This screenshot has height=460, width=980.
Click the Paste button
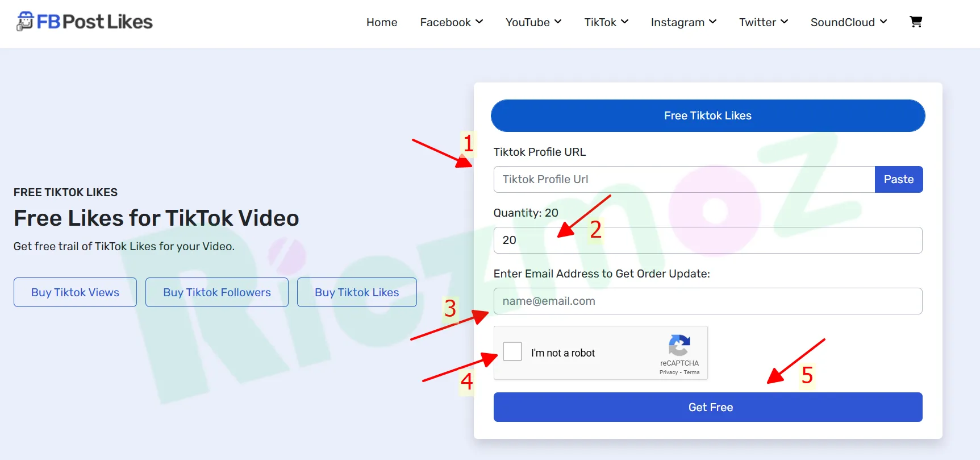pyautogui.click(x=899, y=179)
